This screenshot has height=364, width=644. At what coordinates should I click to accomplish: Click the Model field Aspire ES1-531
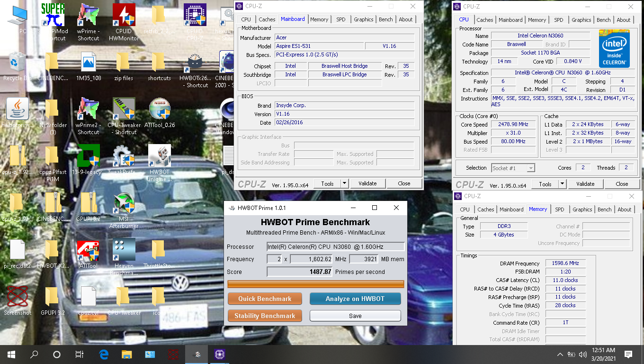pos(319,46)
